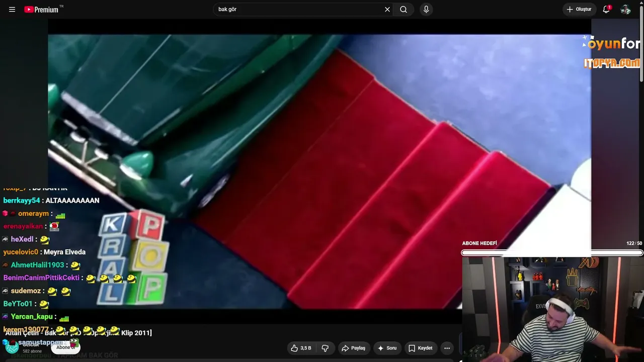The image size is (644, 362).
Task: Click chat username "Yarcan_kapu"
Action: pos(32,317)
